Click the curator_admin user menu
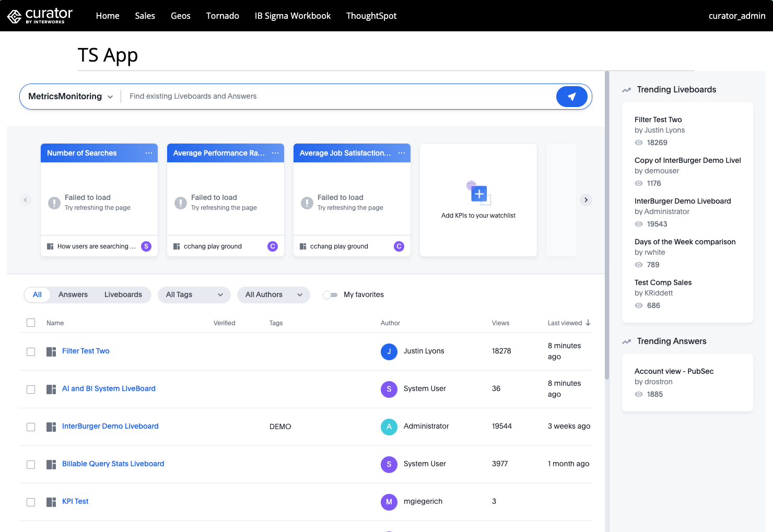Image resolution: width=773 pixels, height=532 pixels. click(x=737, y=16)
